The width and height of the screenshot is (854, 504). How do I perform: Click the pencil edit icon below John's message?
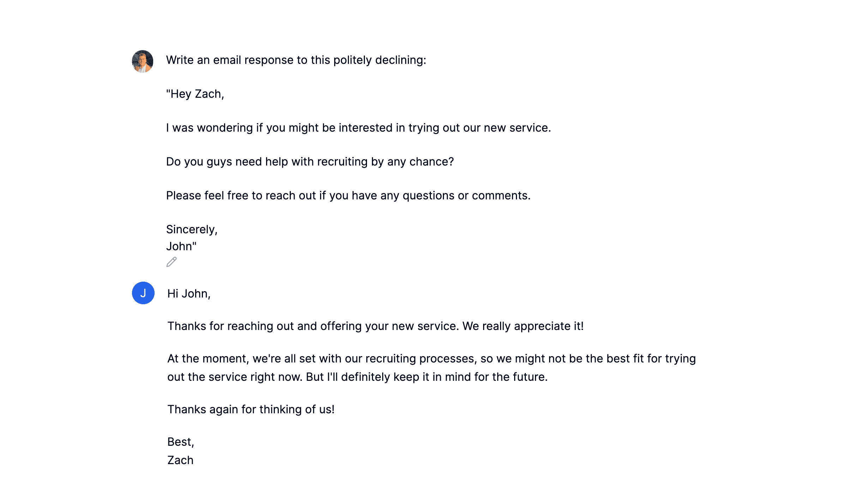pos(171,262)
